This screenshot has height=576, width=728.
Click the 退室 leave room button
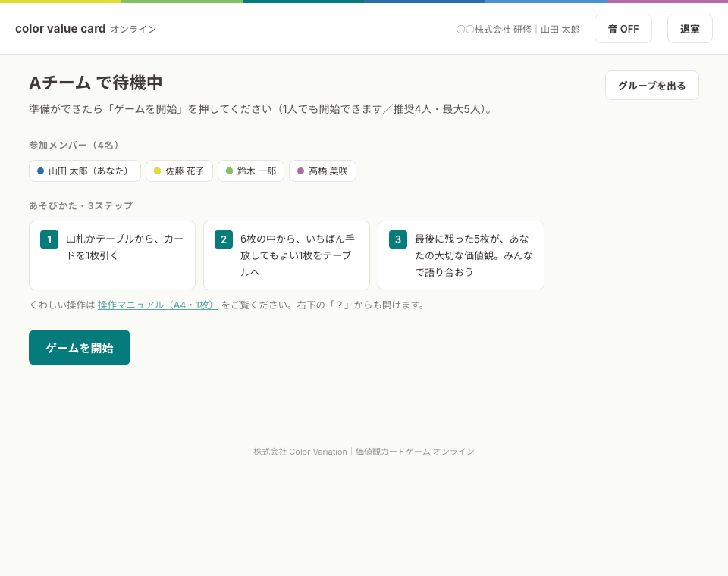tap(689, 29)
